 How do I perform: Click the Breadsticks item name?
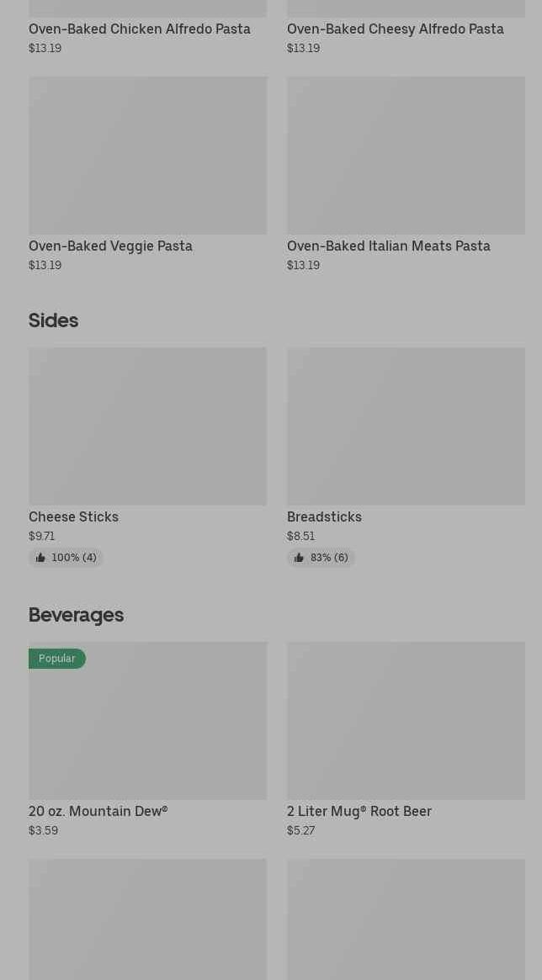(324, 516)
